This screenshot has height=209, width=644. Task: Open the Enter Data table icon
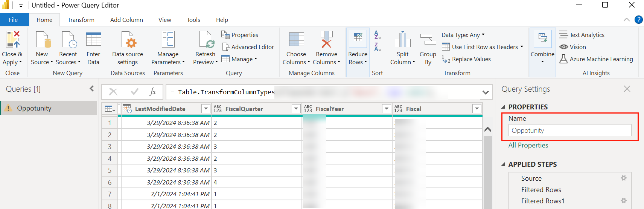point(93,40)
